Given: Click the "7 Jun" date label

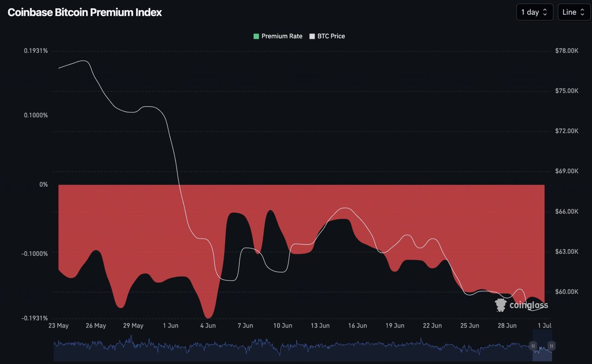Looking at the screenshot, I should pyautogui.click(x=245, y=326).
